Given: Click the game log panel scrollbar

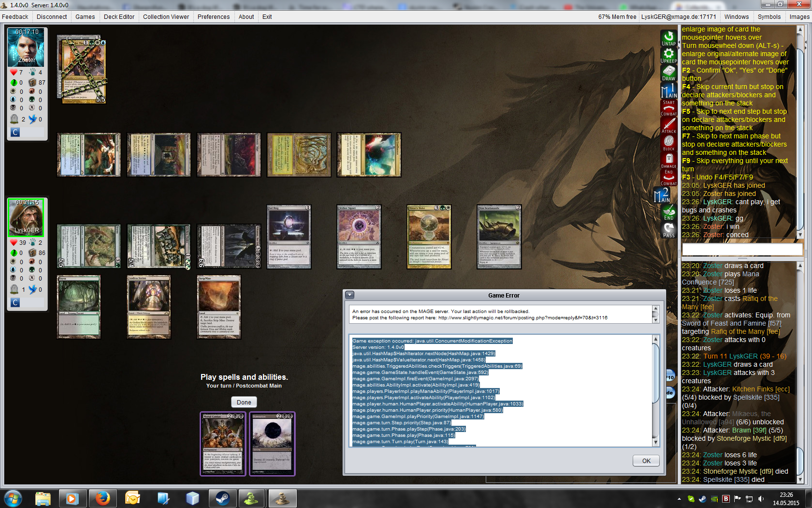Looking at the screenshot, I should (799, 373).
